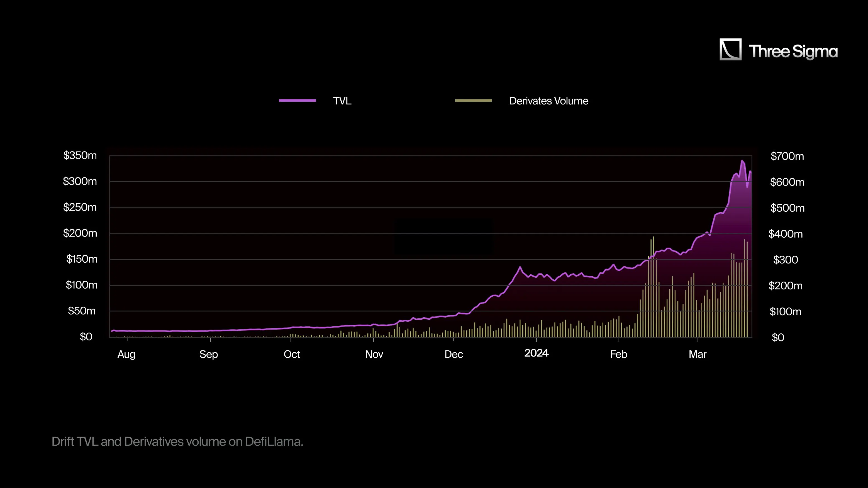Click the Dec x-axis label
Screen dimensions: 868x488
pos(453,354)
